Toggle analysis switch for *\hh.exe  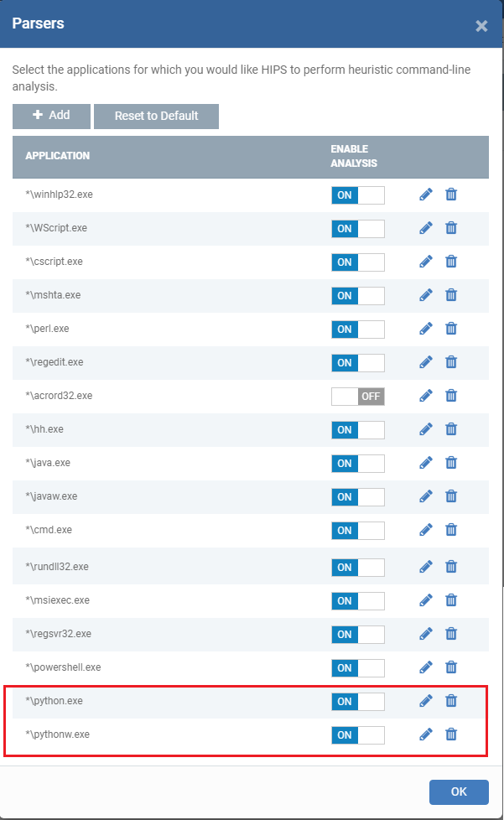pos(358,430)
